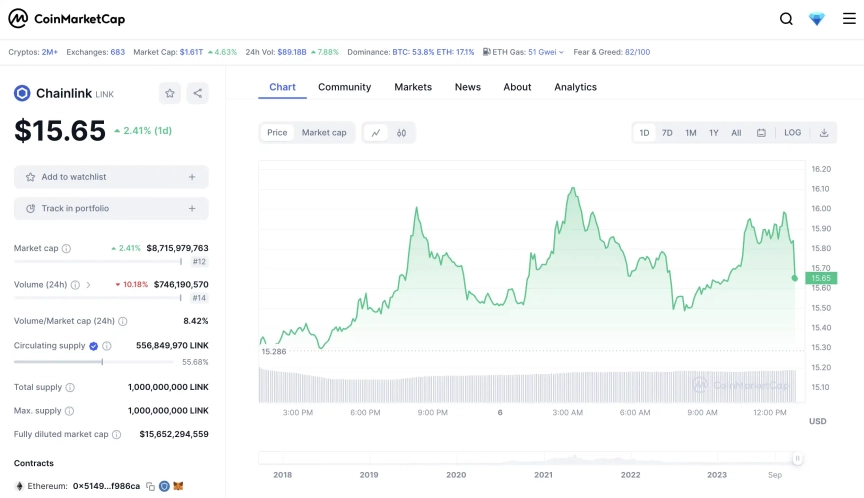Click the blue diamond rewards icon
Image resolution: width=864 pixels, height=498 pixels.
coord(817,19)
